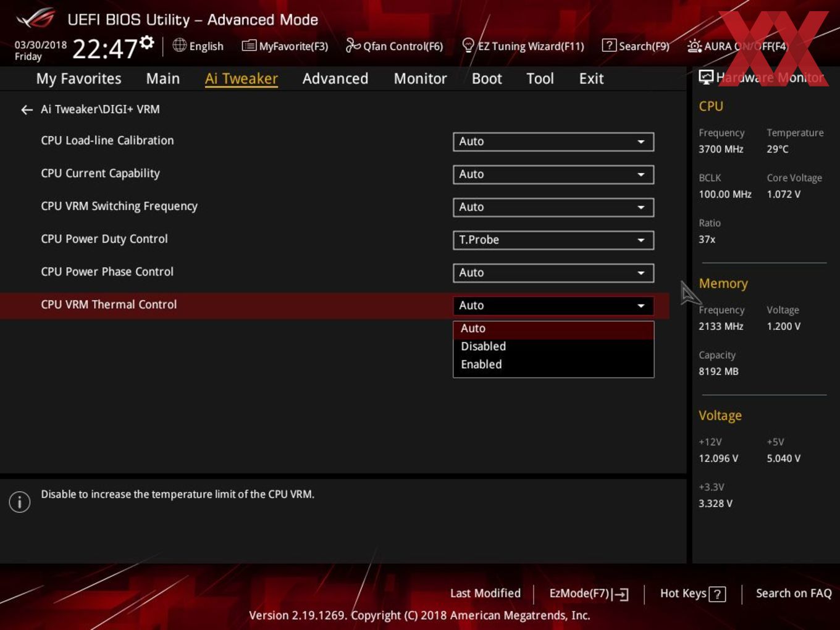
Task: Open CPU Power Duty Control T.Probe dropdown
Action: 553,240
